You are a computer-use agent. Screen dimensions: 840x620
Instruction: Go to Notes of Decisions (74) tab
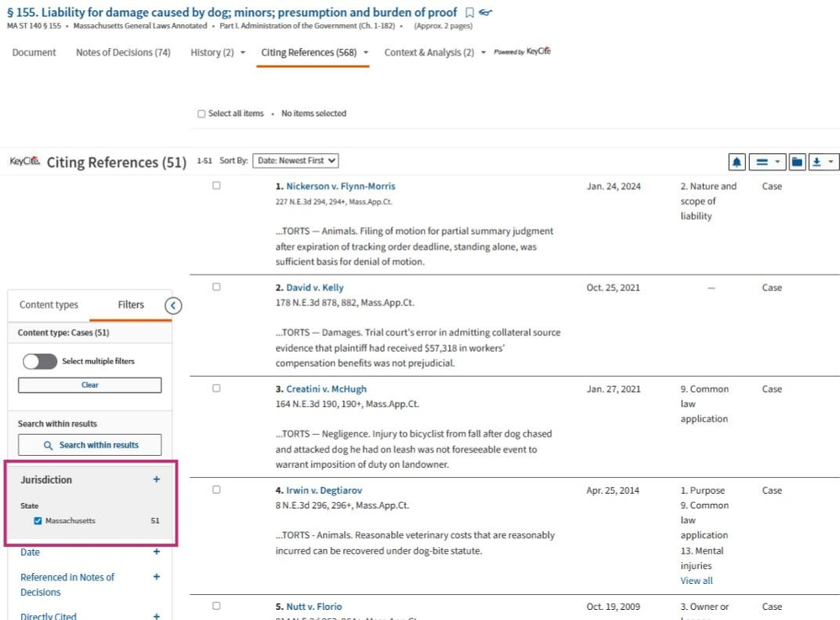coord(124,52)
